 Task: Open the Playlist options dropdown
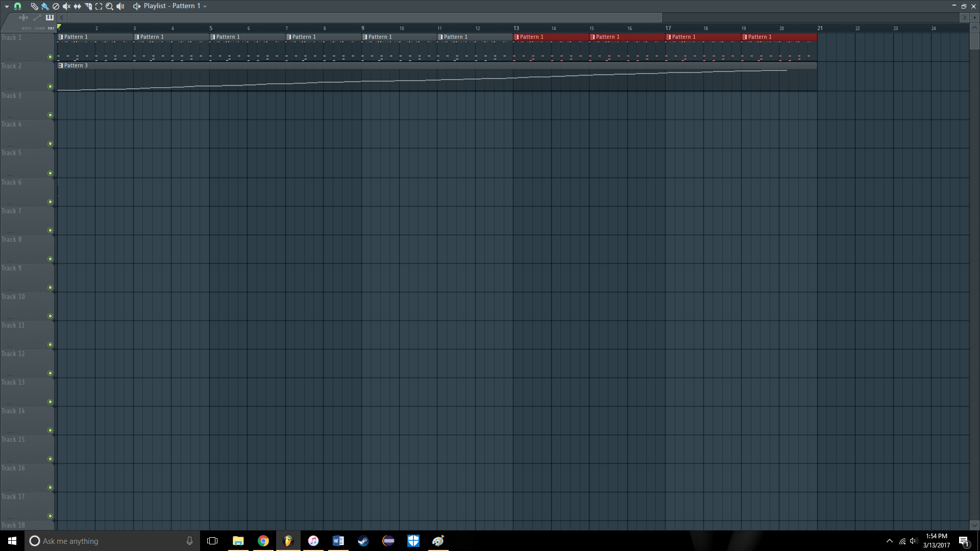pyautogui.click(x=206, y=6)
